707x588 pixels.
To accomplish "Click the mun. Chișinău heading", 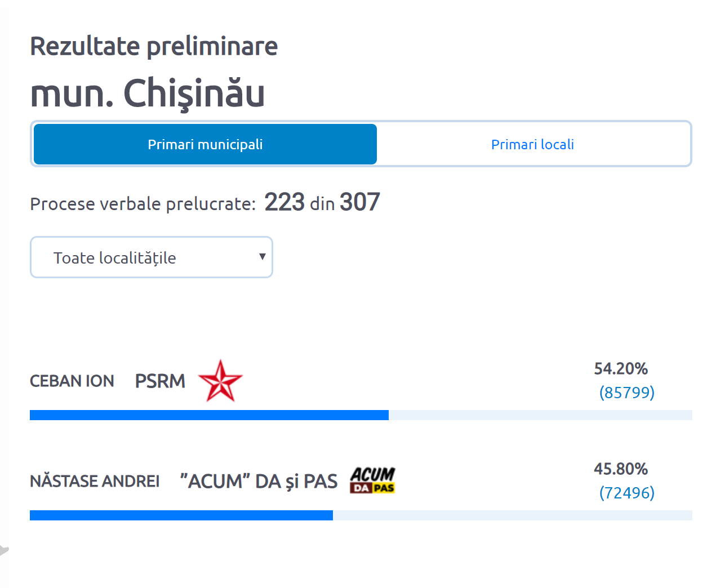I will point(148,93).
